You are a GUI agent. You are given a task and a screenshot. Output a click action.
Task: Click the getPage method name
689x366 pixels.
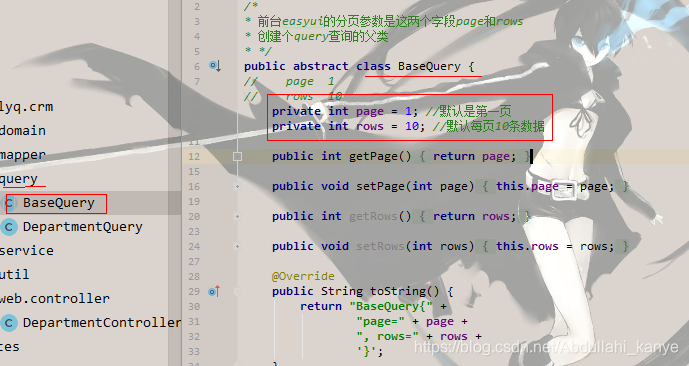point(374,156)
